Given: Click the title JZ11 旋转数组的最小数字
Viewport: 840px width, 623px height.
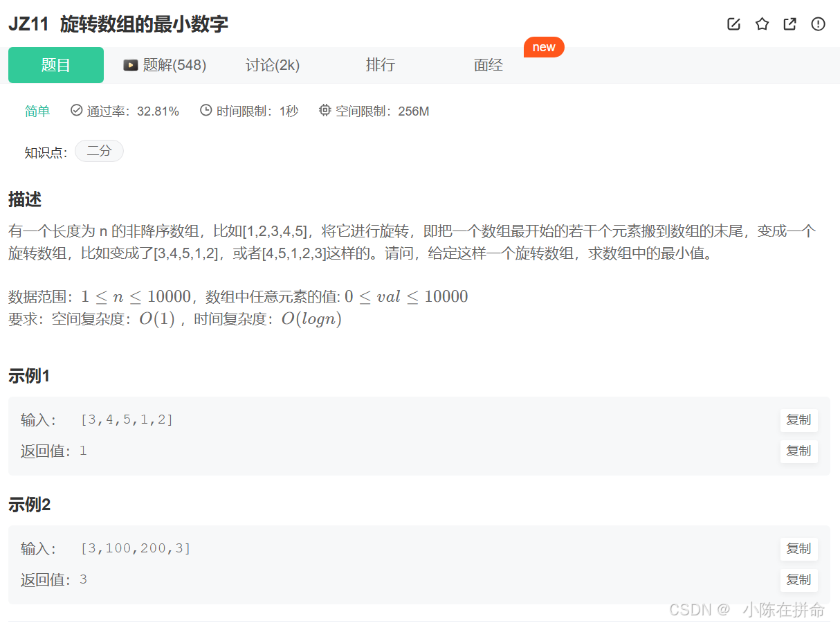Looking at the screenshot, I should pos(118,24).
